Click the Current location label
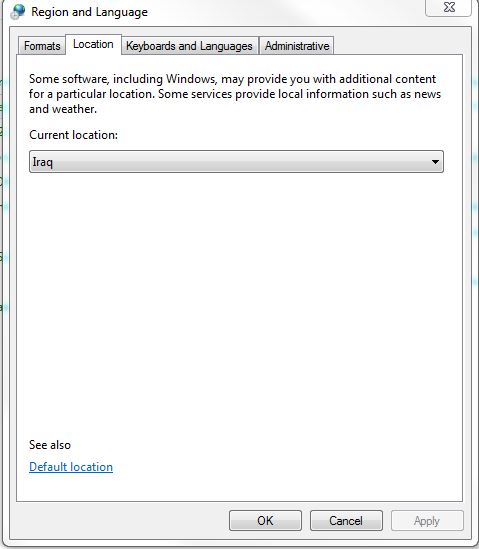The width and height of the screenshot is (479, 549). 74,135
